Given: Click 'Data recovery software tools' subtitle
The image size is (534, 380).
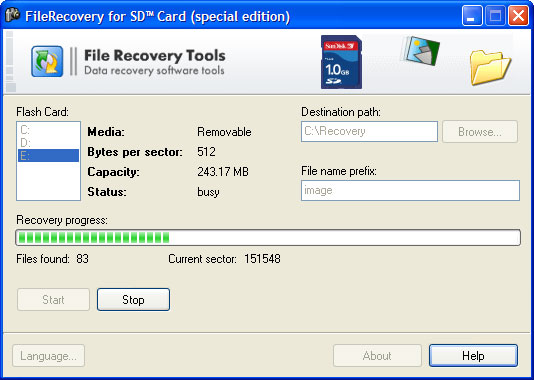Looking at the screenshot, I should (x=154, y=70).
